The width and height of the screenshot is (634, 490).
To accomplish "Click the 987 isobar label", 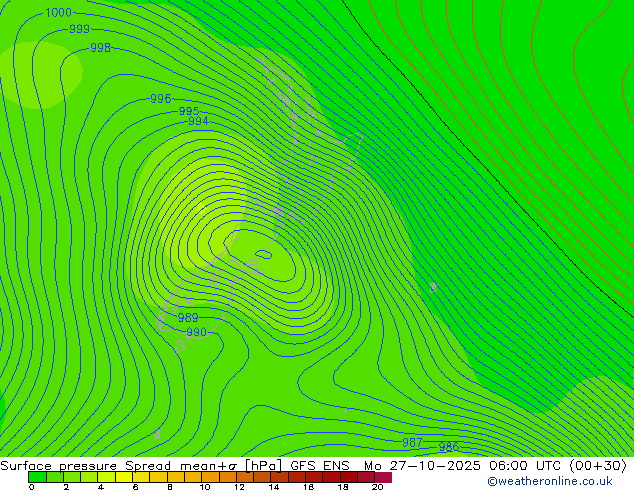I will coord(412,443).
